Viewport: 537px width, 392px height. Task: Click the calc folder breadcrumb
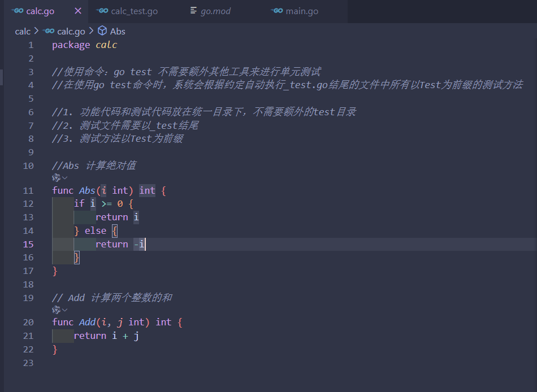coord(23,32)
